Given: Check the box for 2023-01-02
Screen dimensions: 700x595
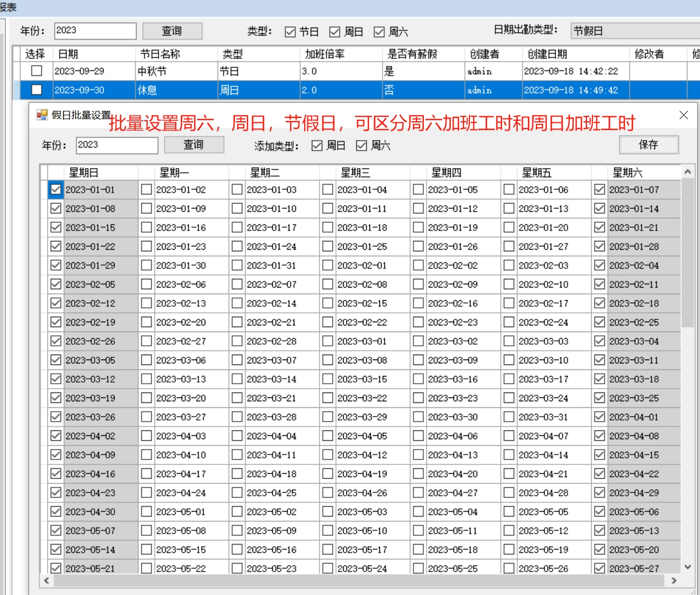Looking at the screenshot, I should pyautogui.click(x=147, y=189).
